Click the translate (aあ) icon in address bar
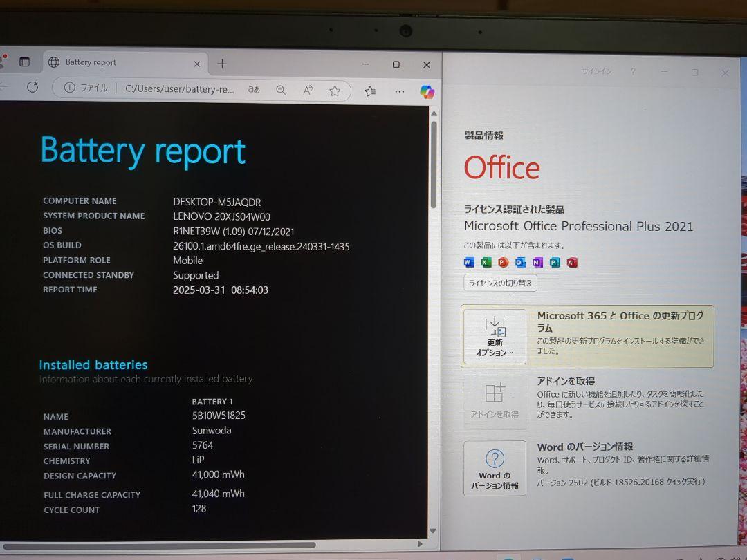The image size is (747, 560). [254, 89]
